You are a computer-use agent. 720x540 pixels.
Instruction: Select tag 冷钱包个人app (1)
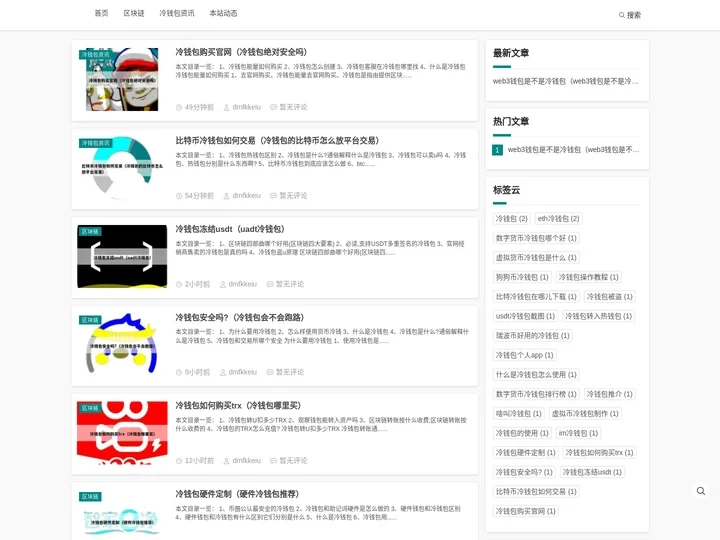(x=524, y=355)
